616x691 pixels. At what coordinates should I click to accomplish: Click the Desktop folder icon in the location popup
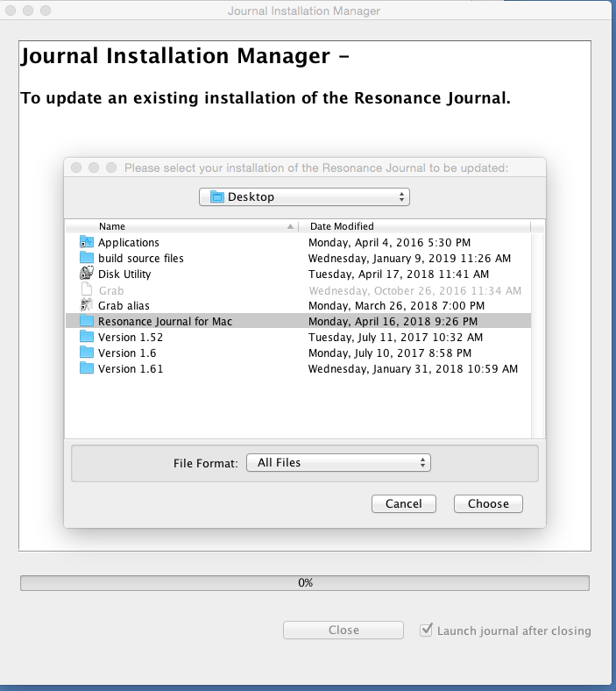click(x=217, y=196)
